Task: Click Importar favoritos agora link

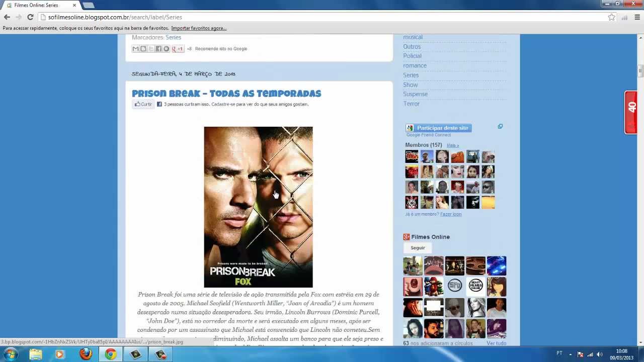Action: click(x=199, y=28)
